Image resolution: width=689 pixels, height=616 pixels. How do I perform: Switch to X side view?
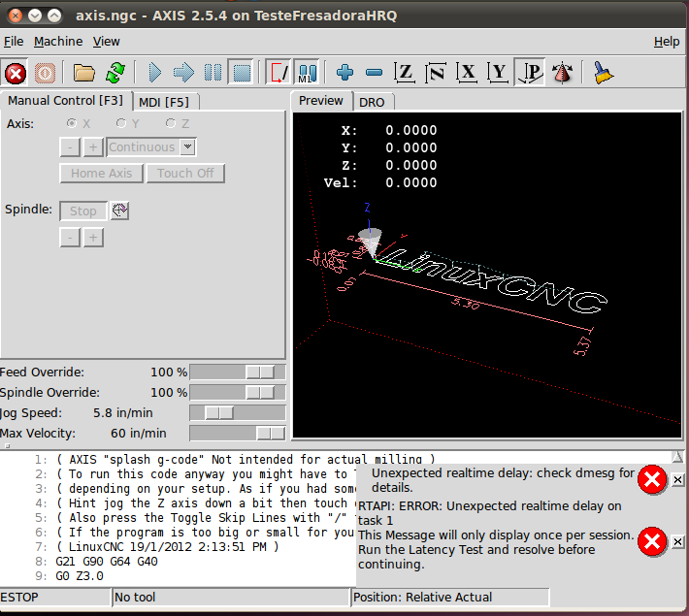467,73
